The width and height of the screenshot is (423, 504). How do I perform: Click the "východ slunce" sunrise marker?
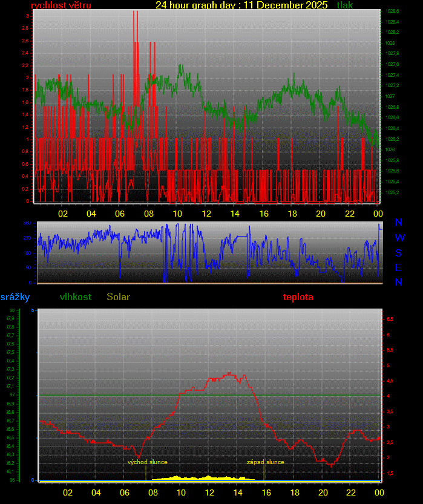point(147,462)
